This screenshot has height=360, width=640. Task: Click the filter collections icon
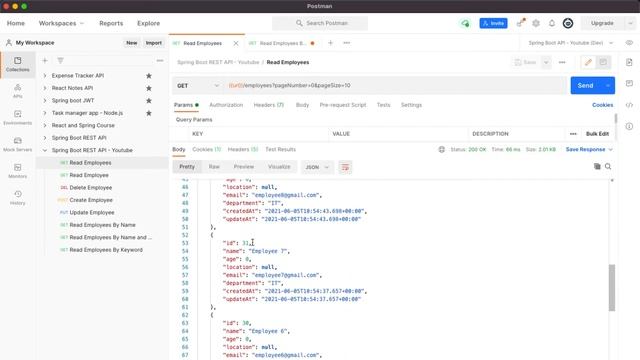click(60, 60)
